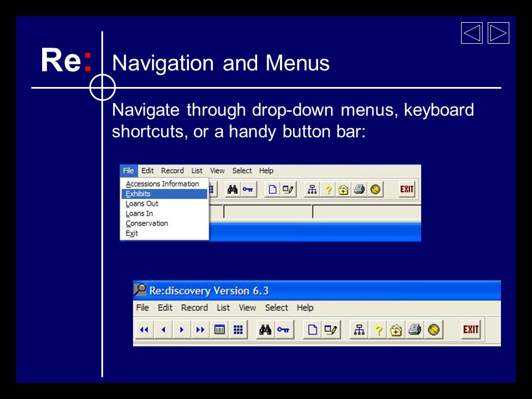The height and width of the screenshot is (399, 532).
Task: Open the List menu in the window with the open dropdown
Action: click(197, 171)
